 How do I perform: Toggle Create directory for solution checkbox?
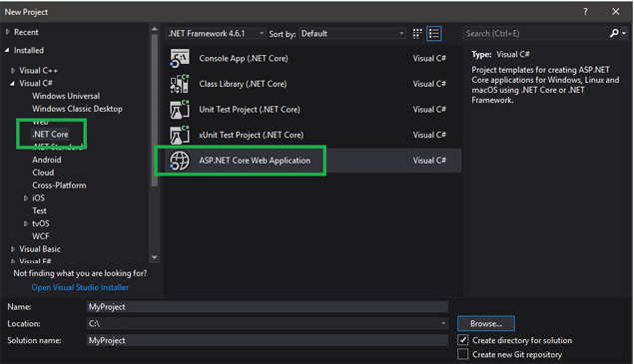coord(463,340)
